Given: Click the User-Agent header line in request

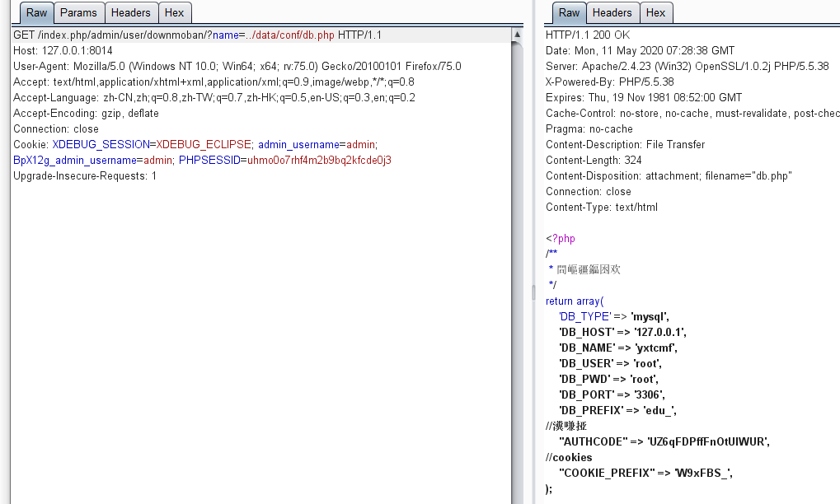Looking at the screenshot, I should (237, 67).
